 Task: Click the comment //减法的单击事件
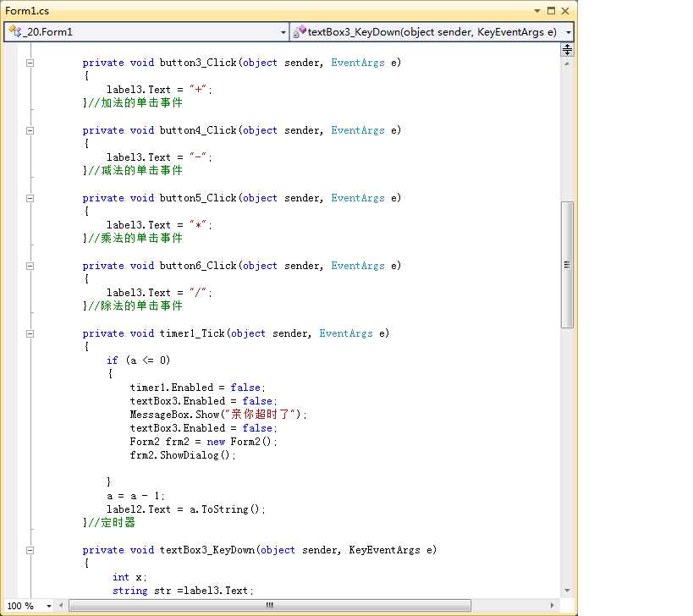135,171
